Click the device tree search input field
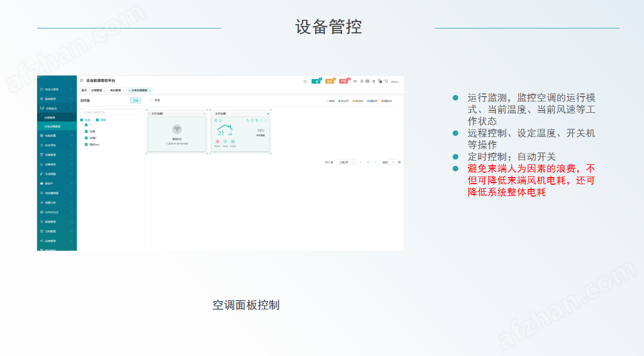Screen dimensions: 644x356 [x=111, y=112]
